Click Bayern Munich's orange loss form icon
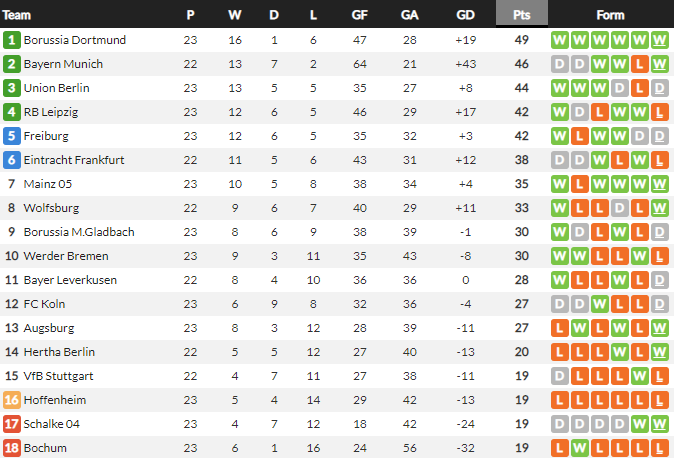This screenshot has height=458, width=675. click(x=639, y=64)
